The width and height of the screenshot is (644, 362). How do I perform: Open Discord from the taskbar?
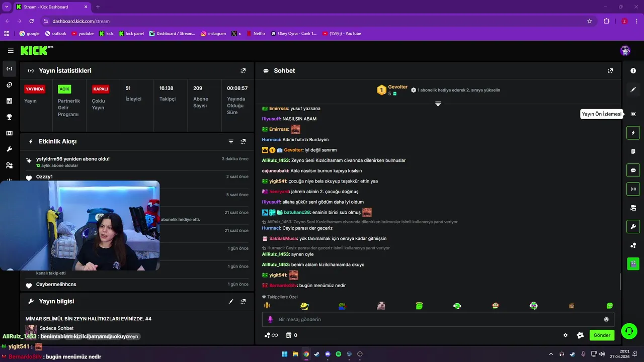[328, 354]
